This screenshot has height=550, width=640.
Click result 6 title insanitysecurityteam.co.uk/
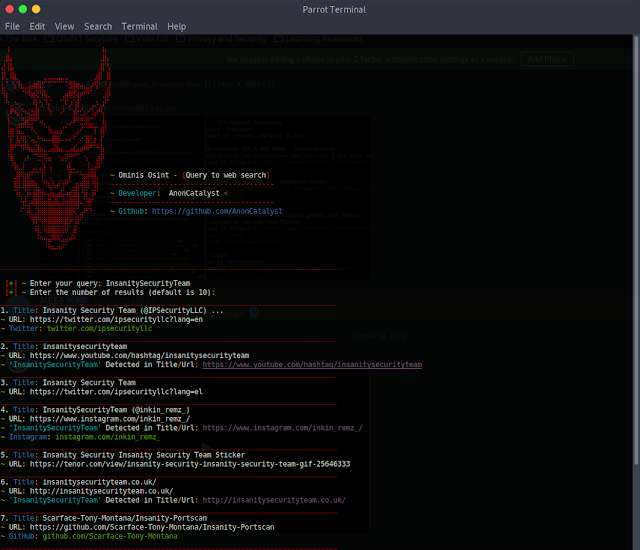(99, 482)
